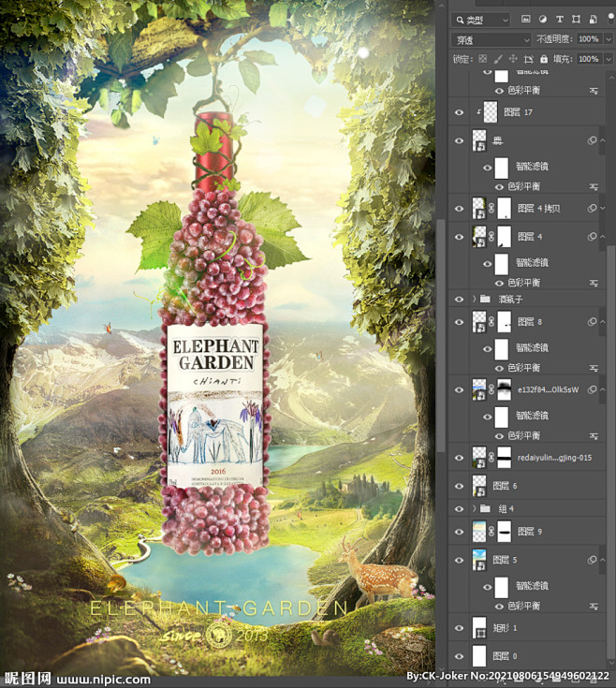The image size is (616, 688).
Task: Select the 图层 17 layer
Action: tap(526, 112)
